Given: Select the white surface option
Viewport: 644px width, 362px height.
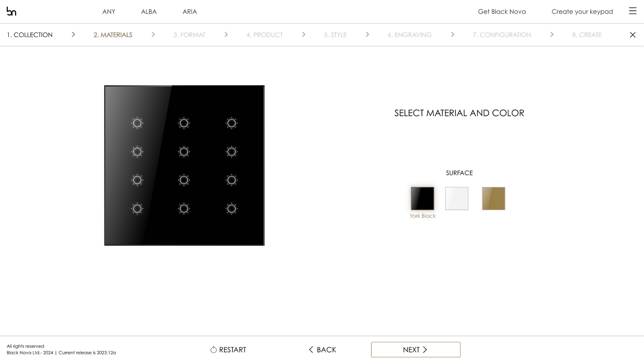Looking at the screenshot, I should click(457, 199).
